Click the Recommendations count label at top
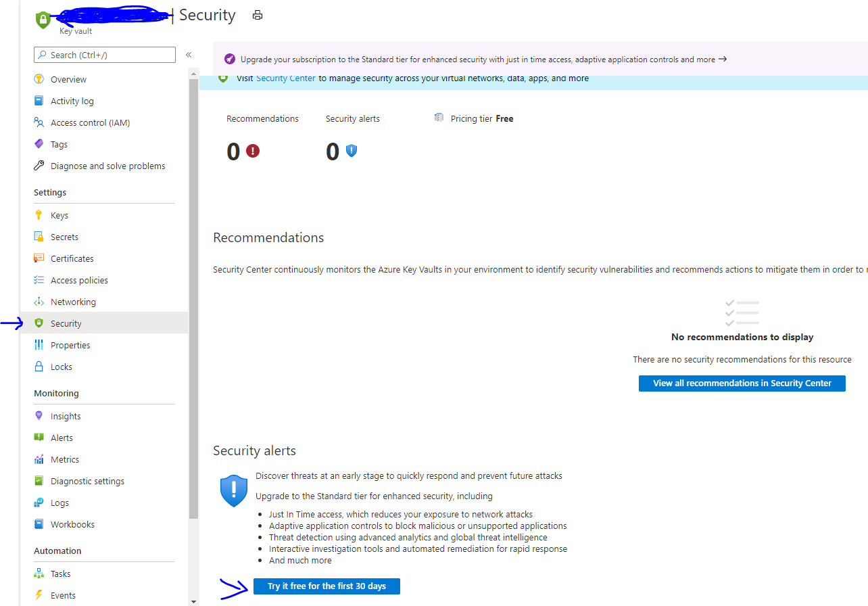 pos(262,118)
